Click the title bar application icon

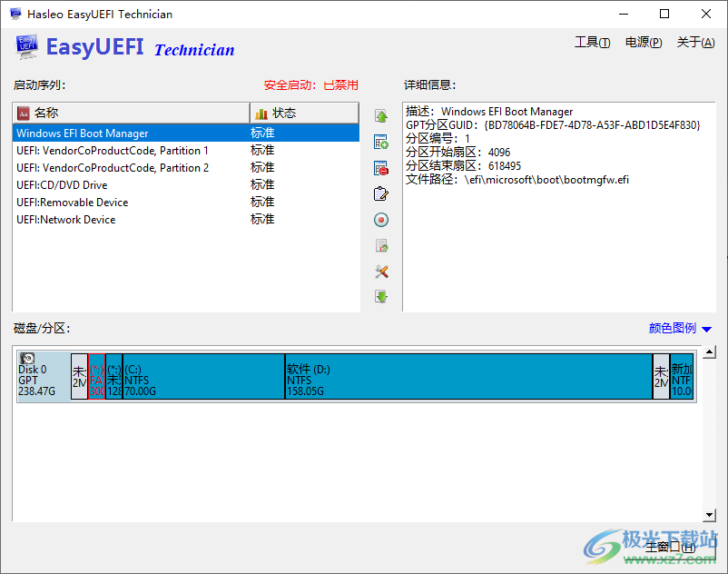point(15,14)
